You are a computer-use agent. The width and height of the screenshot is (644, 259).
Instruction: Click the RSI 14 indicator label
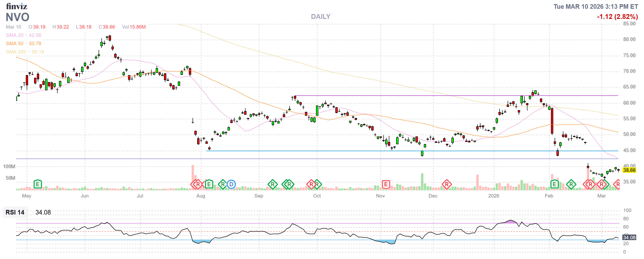tap(15, 212)
